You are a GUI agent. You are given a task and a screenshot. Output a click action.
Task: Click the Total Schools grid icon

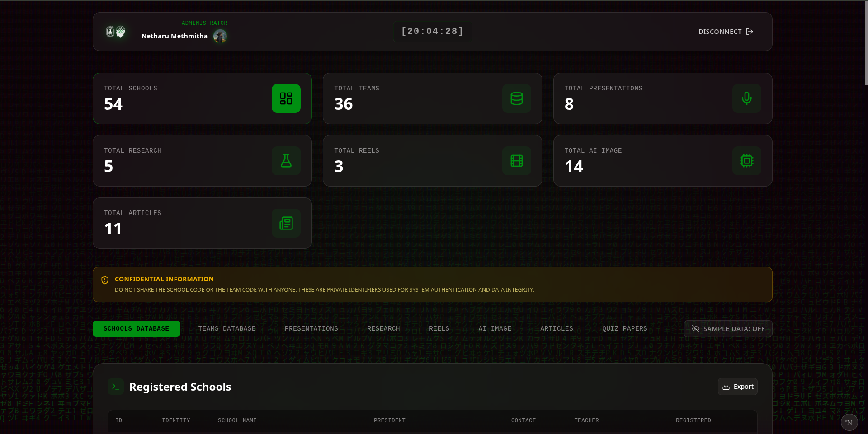coord(286,98)
